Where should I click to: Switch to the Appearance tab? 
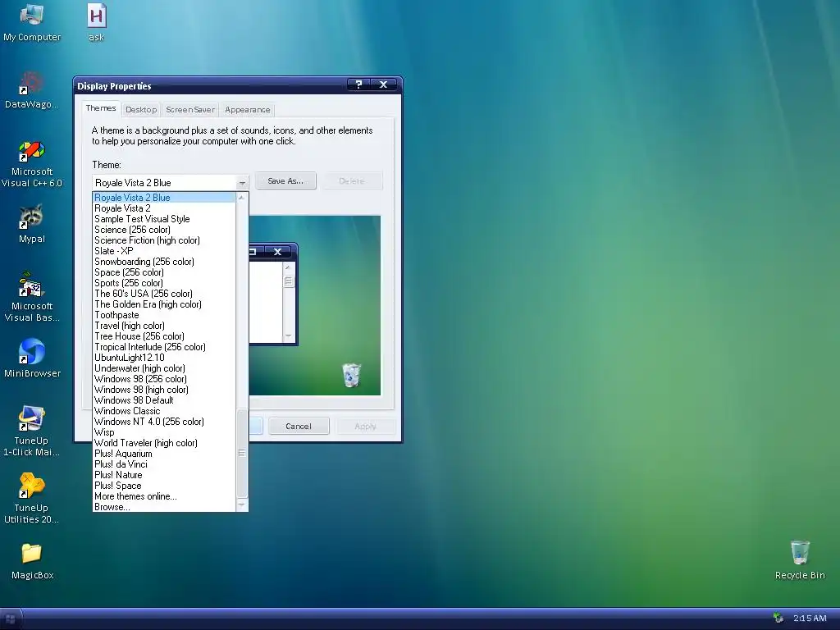click(248, 110)
